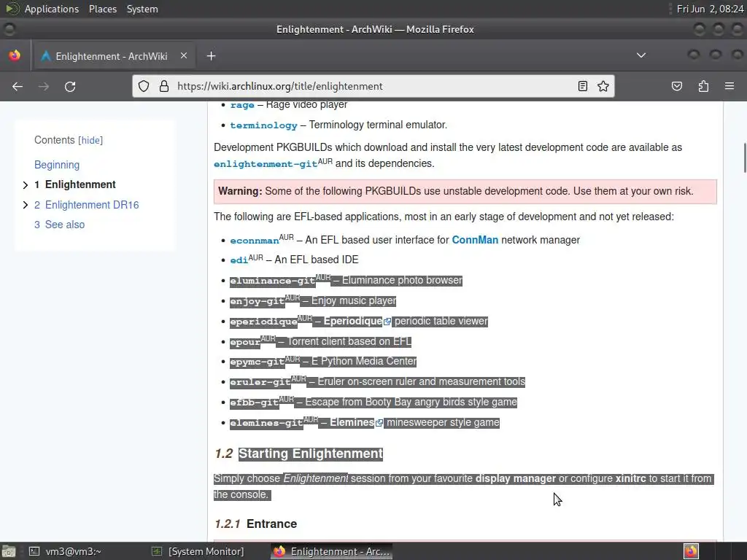Click the Contents sidebar title

coord(54,140)
